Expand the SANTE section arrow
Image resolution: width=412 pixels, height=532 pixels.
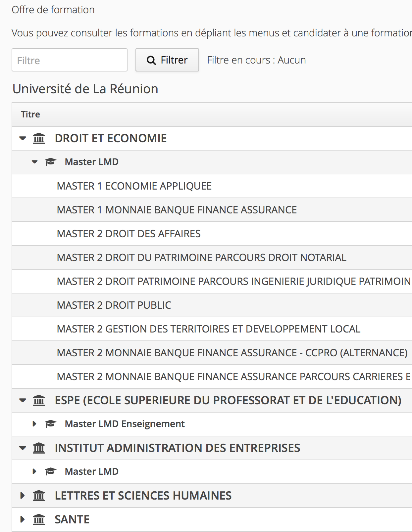tap(23, 519)
